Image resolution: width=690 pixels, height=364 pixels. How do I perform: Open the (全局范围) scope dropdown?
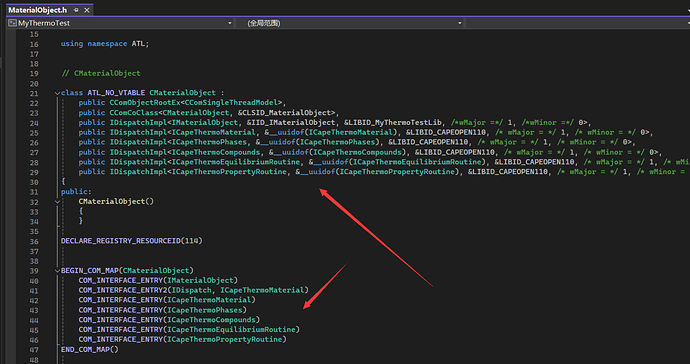tap(350, 23)
